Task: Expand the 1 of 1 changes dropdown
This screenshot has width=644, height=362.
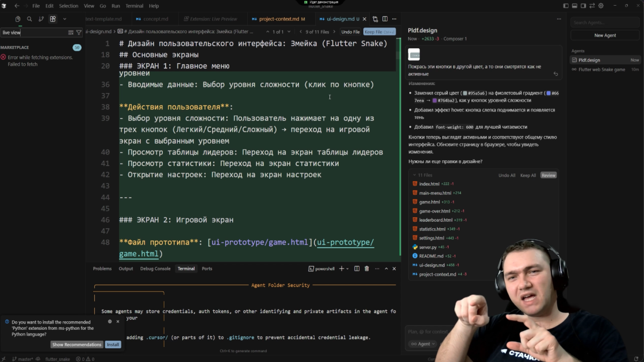Action: [289, 32]
